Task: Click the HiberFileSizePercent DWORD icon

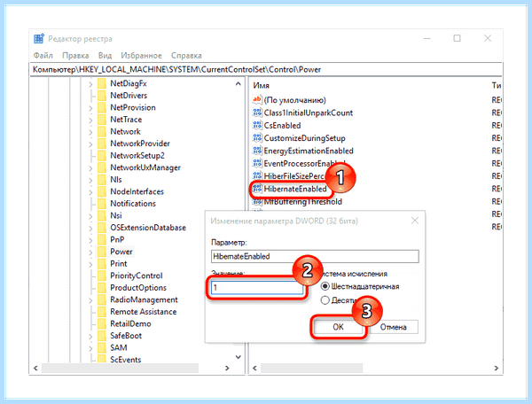Action: pyautogui.click(x=257, y=176)
